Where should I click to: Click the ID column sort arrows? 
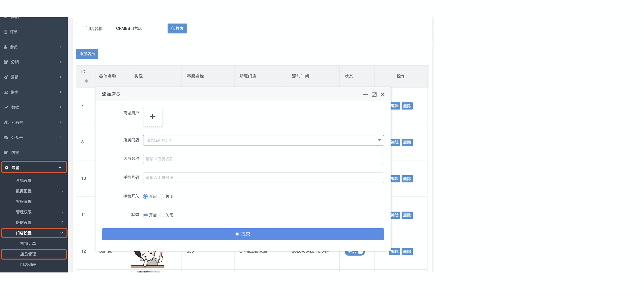(86, 81)
